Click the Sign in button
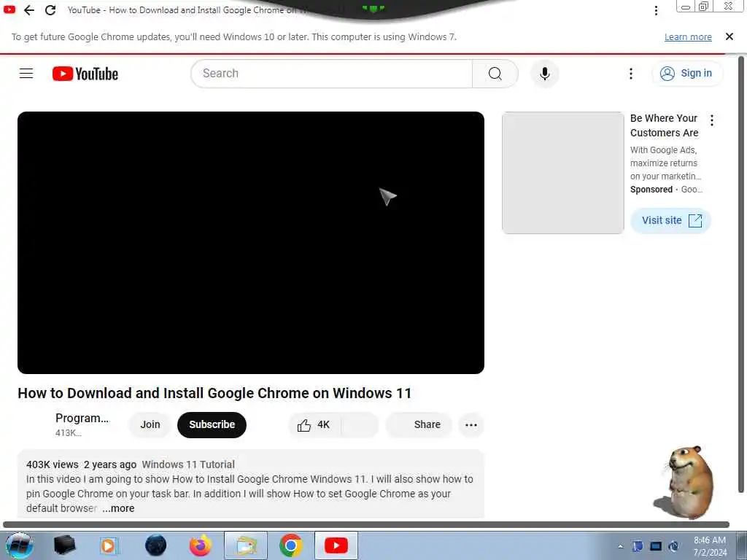The image size is (747, 560). pyautogui.click(x=687, y=74)
